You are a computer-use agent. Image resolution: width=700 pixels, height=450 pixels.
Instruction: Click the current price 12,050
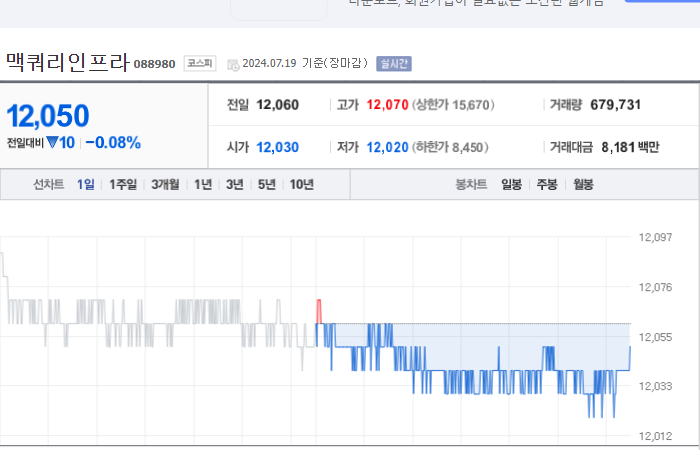tap(48, 116)
